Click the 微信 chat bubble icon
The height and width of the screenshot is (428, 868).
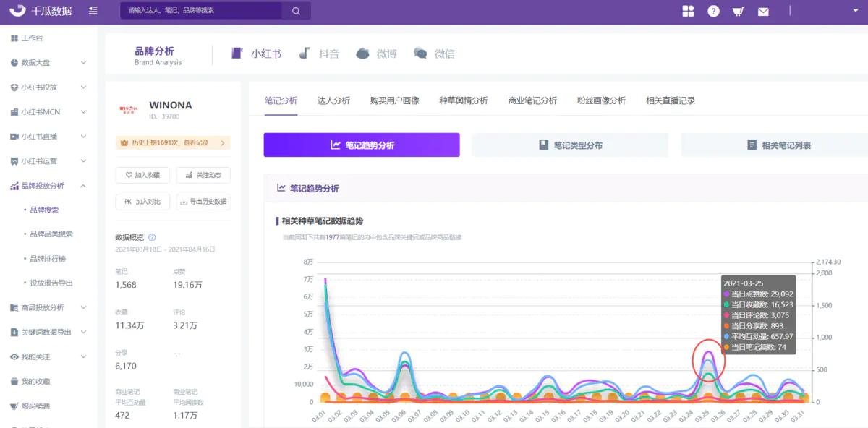(x=420, y=54)
